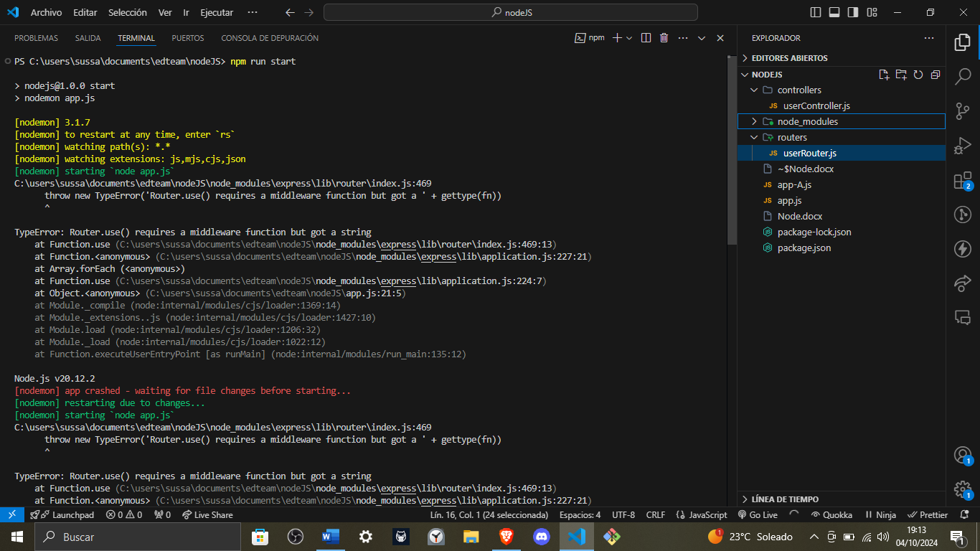The width and height of the screenshot is (980, 551).
Task: Click Live Share in status bar
Action: point(207,514)
